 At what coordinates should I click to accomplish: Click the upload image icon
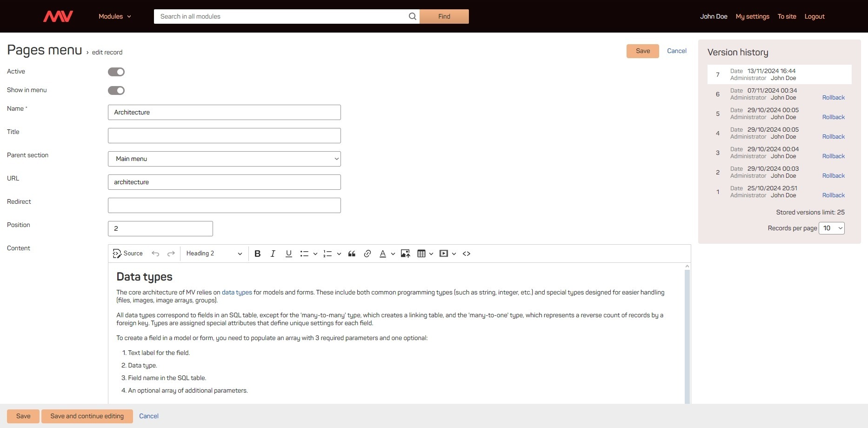point(405,254)
